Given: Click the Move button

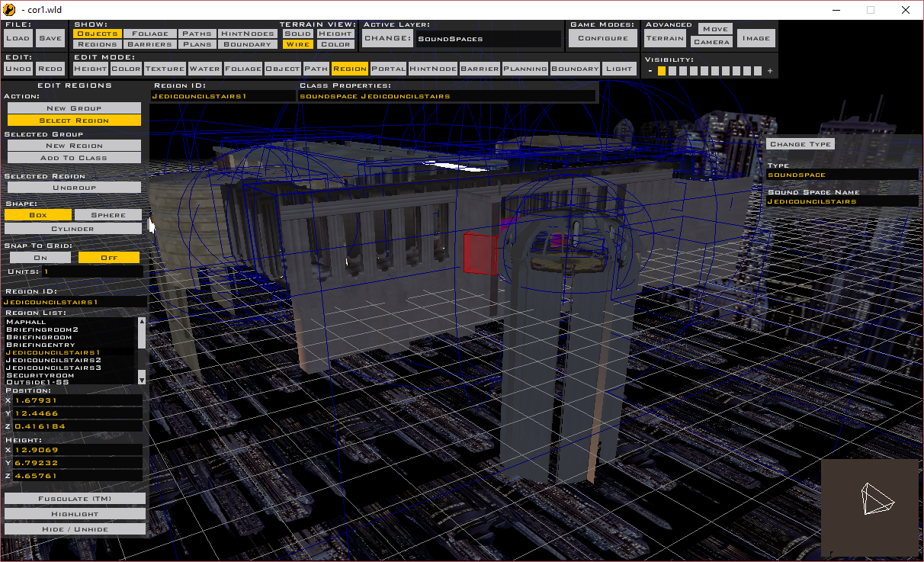Looking at the screenshot, I should [x=715, y=29].
